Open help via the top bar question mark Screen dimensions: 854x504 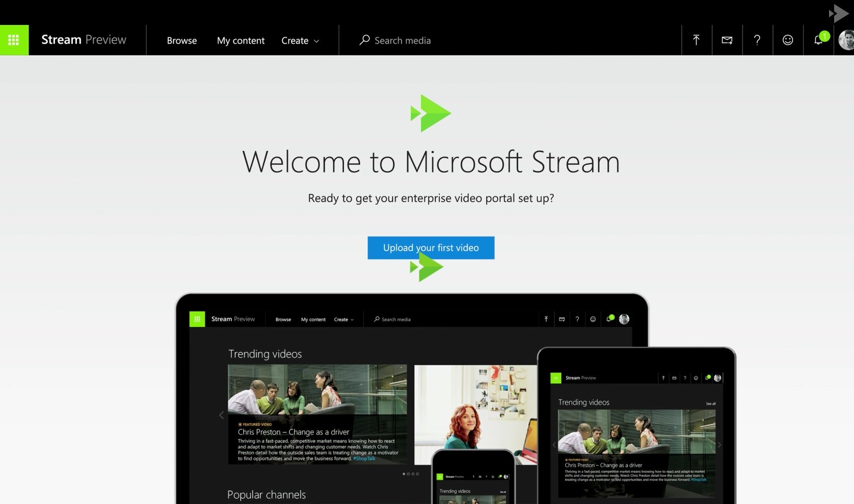757,40
